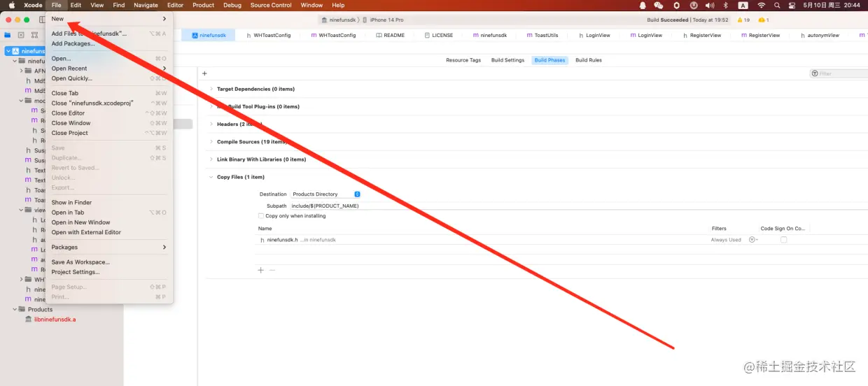Open WeChat icon in menu bar
Screen dimensions: 868x386
(658, 5)
